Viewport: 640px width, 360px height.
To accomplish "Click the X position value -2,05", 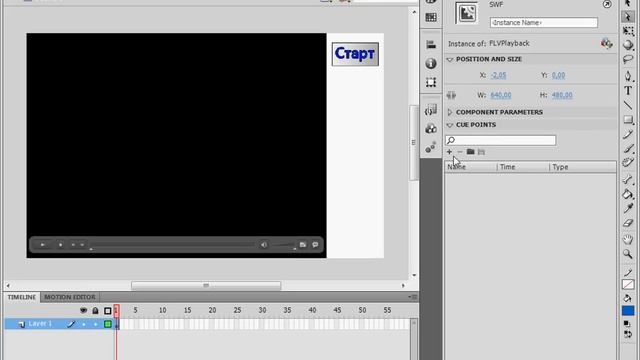I will click(498, 75).
